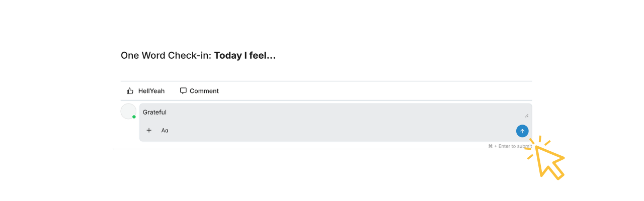Open the Aa text formatting options

point(165,131)
